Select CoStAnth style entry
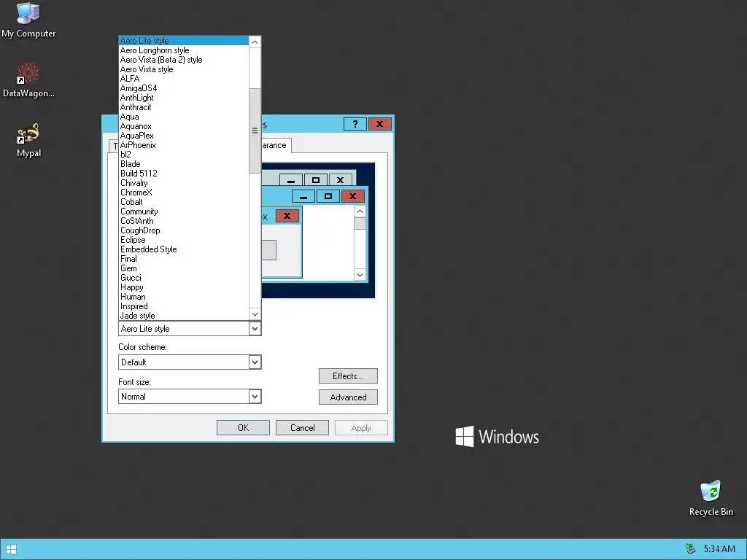Screen dimensions: 747x560 [x=183, y=222]
